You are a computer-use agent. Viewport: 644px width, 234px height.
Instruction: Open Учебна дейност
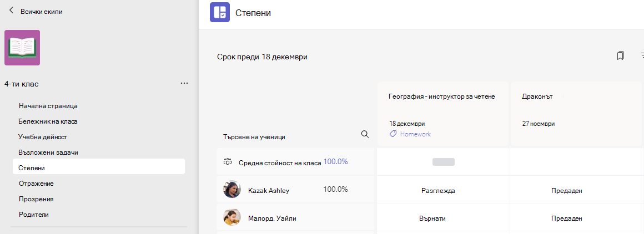tap(43, 137)
